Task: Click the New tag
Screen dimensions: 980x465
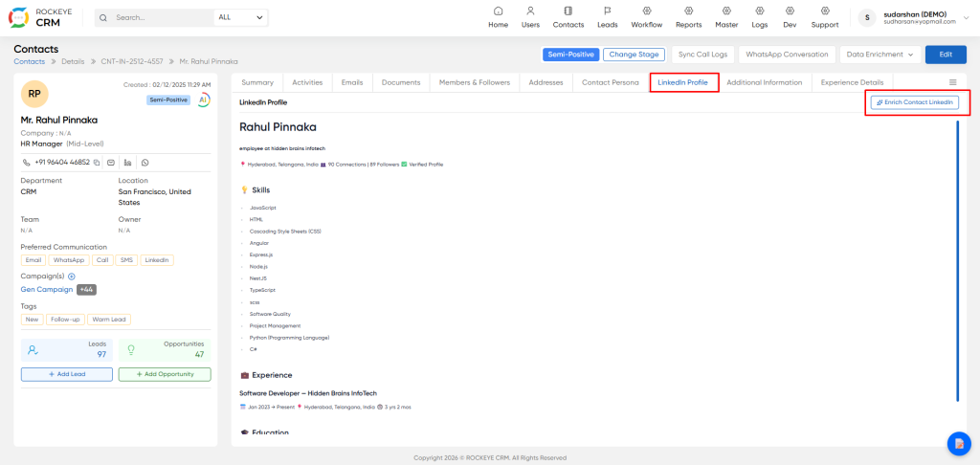Action: 32,320
